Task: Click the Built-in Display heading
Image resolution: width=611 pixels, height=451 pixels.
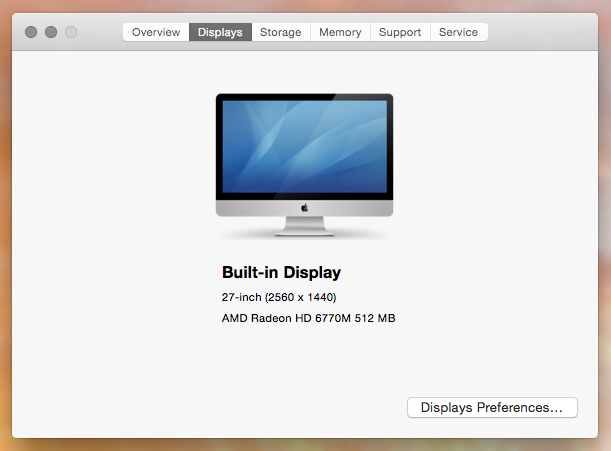Action: tap(281, 272)
